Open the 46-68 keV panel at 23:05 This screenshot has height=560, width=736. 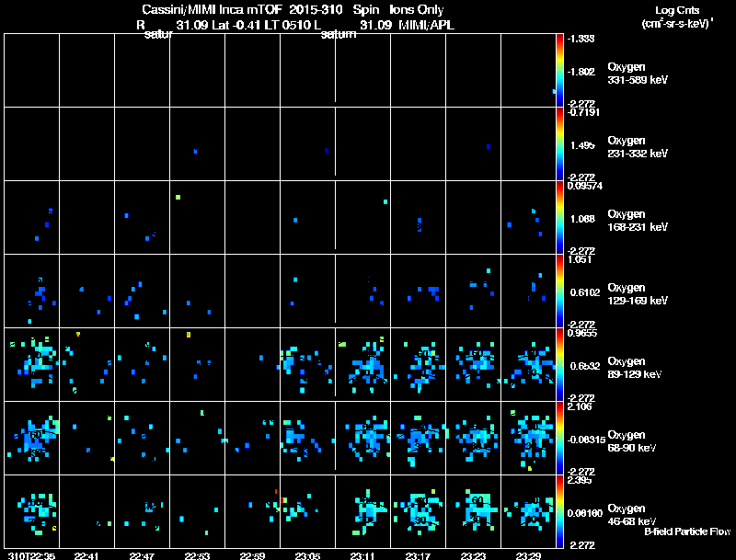(307, 511)
